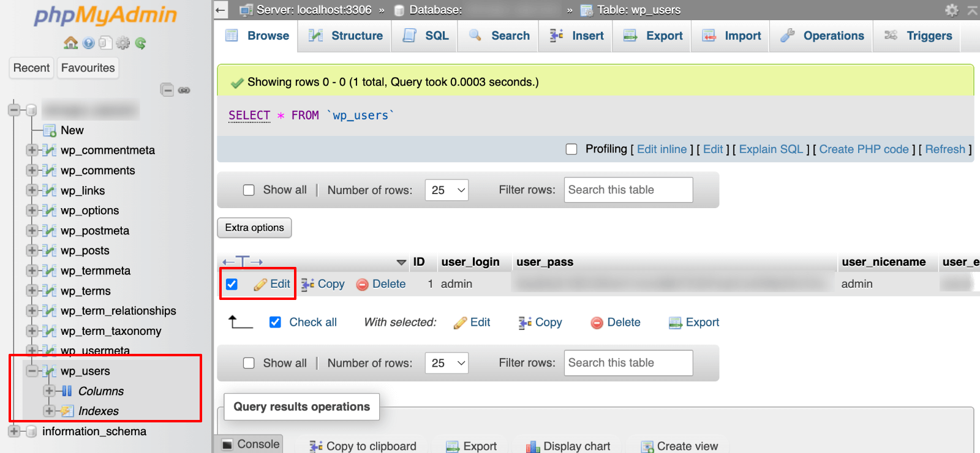The image size is (980, 453).
Task: Click the red Delete icon in admin row
Action: coord(362,284)
